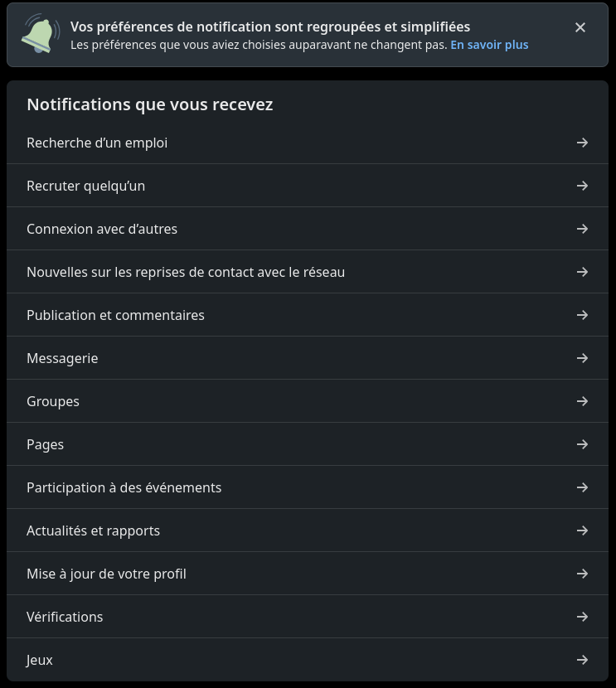Click the En savoir plus link
Image resolution: width=616 pixels, height=688 pixels.
pyautogui.click(x=489, y=45)
